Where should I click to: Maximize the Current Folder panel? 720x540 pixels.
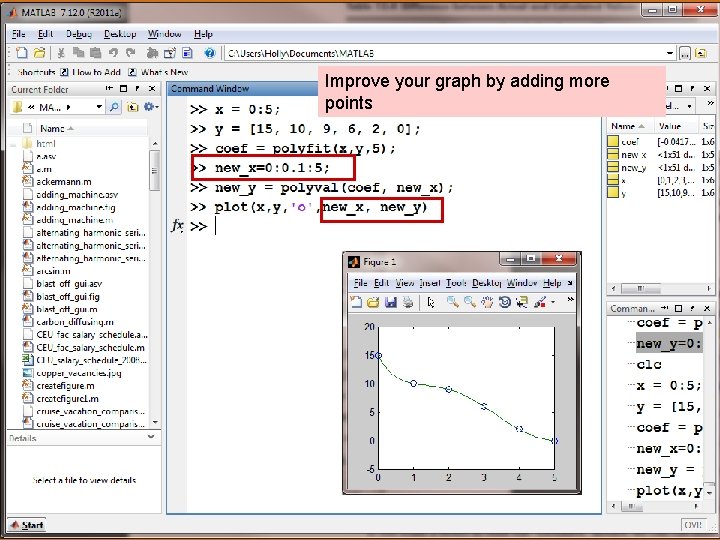click(123, 89)
